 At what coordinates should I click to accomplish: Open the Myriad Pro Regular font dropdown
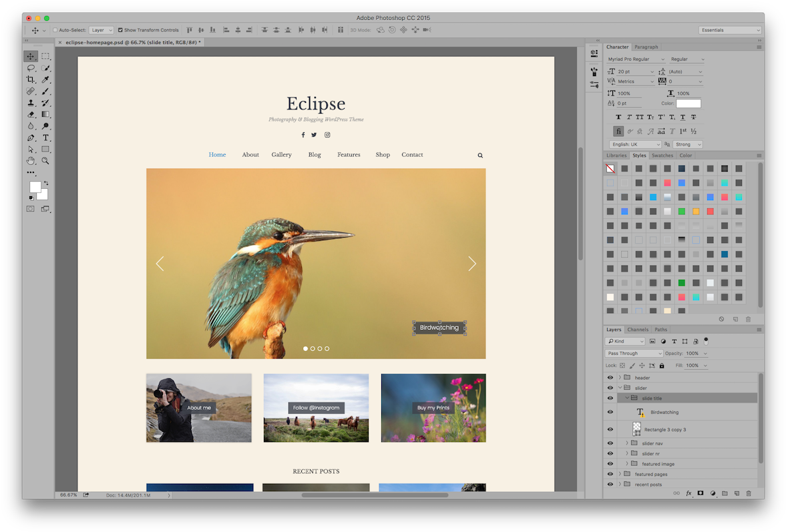click(636, 59)
